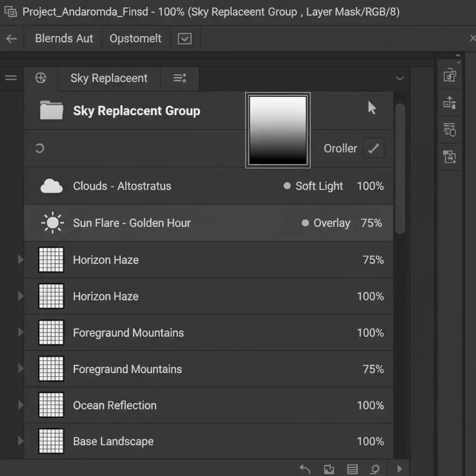This screenshot has height=476, width=476.
Task: Click the cloud icon of Clouds - Altostratus
Action: pos(52,186)
